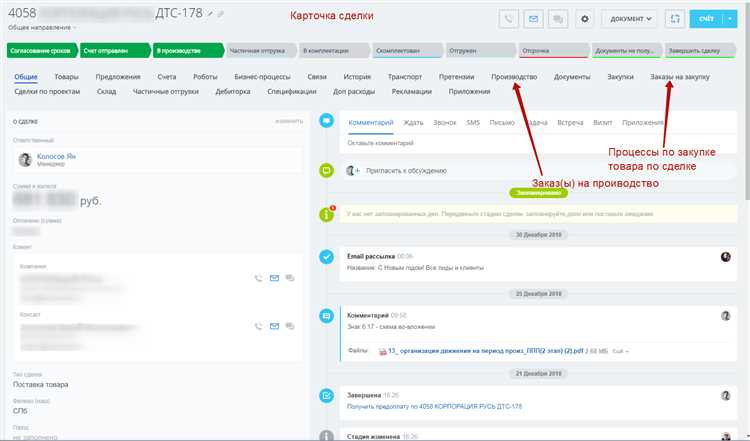Viewport: 750px width, 441px height.
Task: Click the Оставьте комментарий input field
Action: click(538, 143)
